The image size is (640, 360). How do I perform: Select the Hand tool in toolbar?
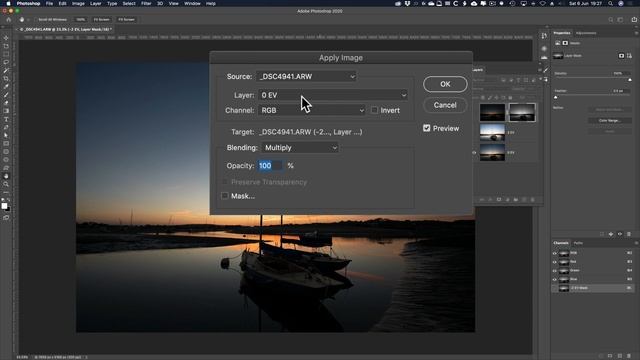tap(6, 176)
